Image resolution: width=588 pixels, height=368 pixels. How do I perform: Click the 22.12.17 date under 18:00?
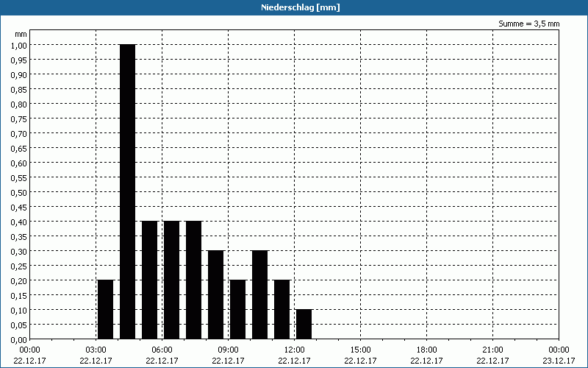click(x=427, y=361)
